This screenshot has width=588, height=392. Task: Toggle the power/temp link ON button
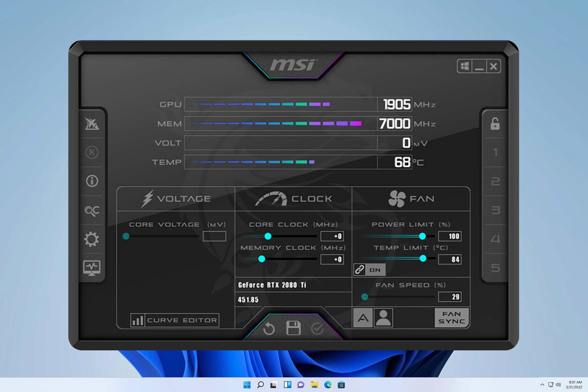tap(369, 270)
